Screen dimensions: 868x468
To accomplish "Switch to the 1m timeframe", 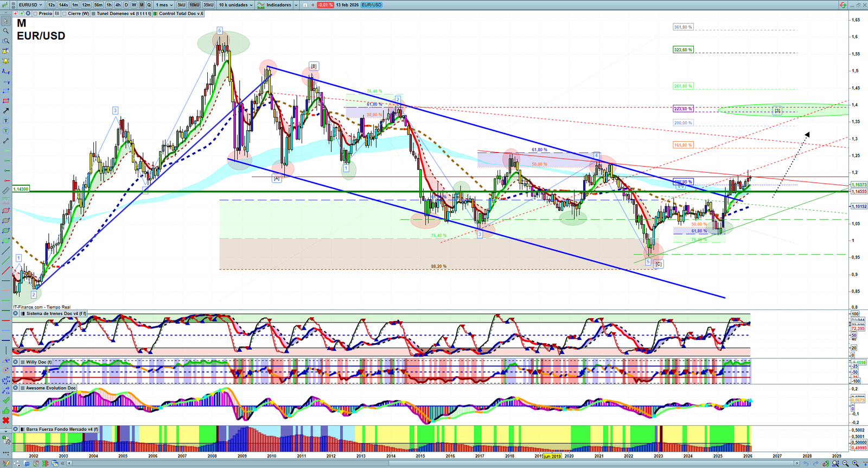I will pyautogui.click(x=75, y=5).
